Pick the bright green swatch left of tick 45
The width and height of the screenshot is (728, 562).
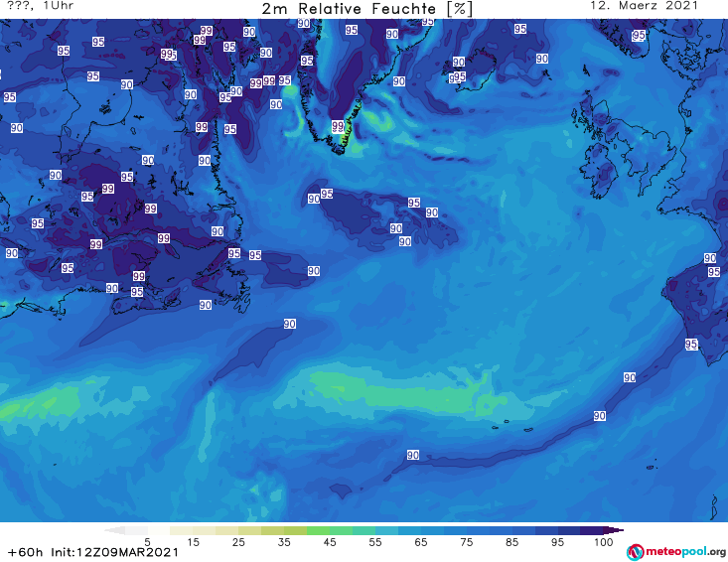coord(318,530)
